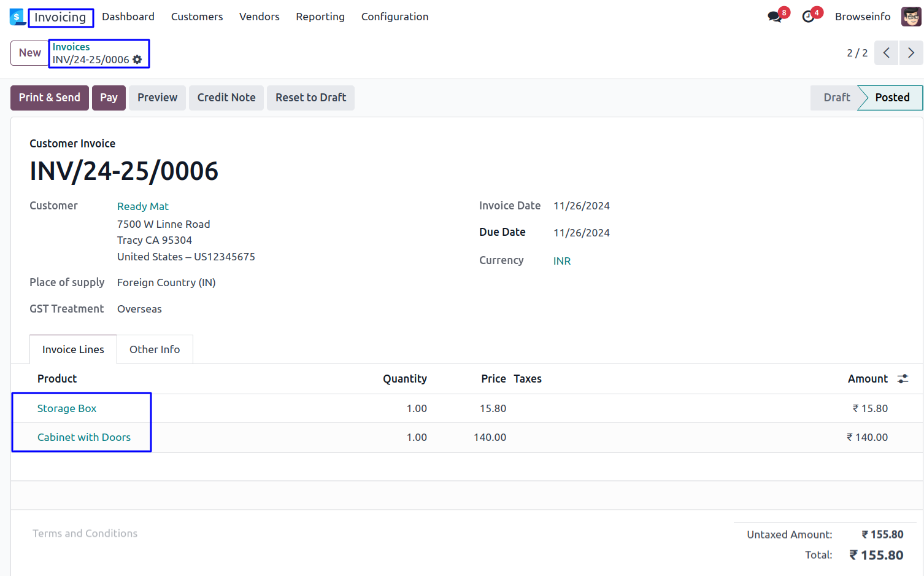
Task: Click the Terms and Conditions field
Action: (x=85, y=534)
